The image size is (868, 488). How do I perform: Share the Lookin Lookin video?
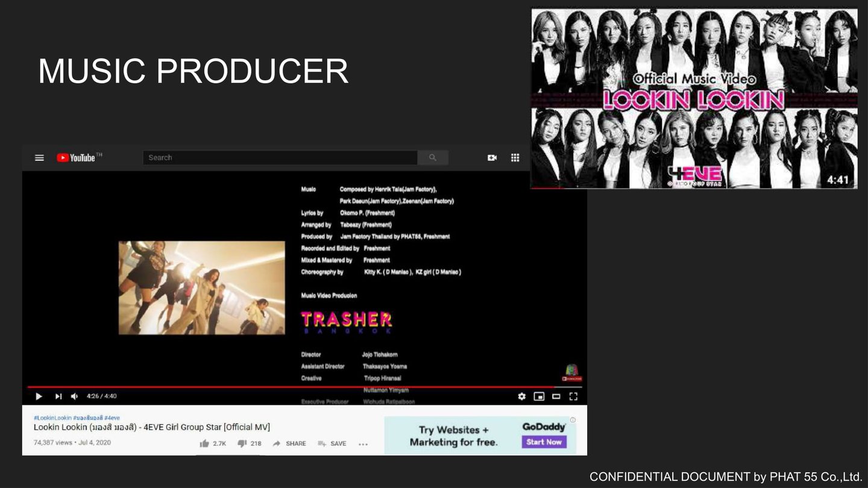coord(289,443)
